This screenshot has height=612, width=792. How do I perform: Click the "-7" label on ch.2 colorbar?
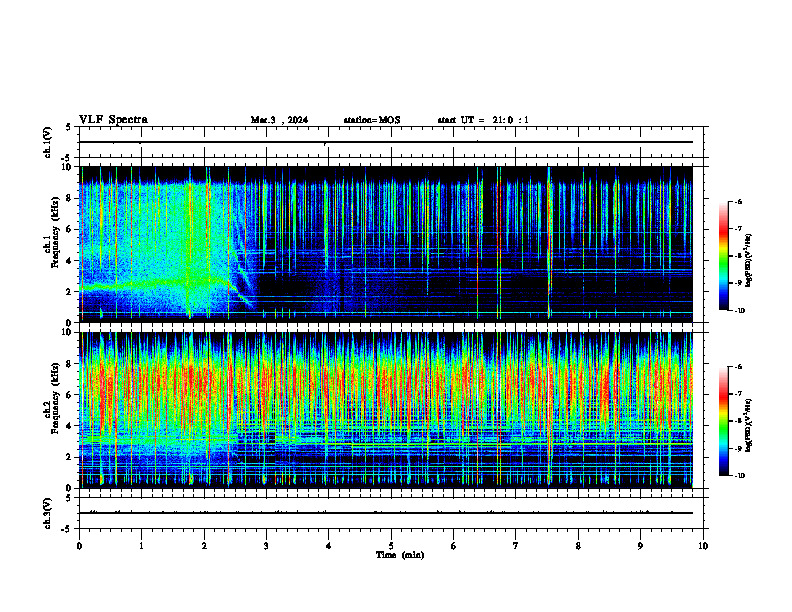coord(738,394)
